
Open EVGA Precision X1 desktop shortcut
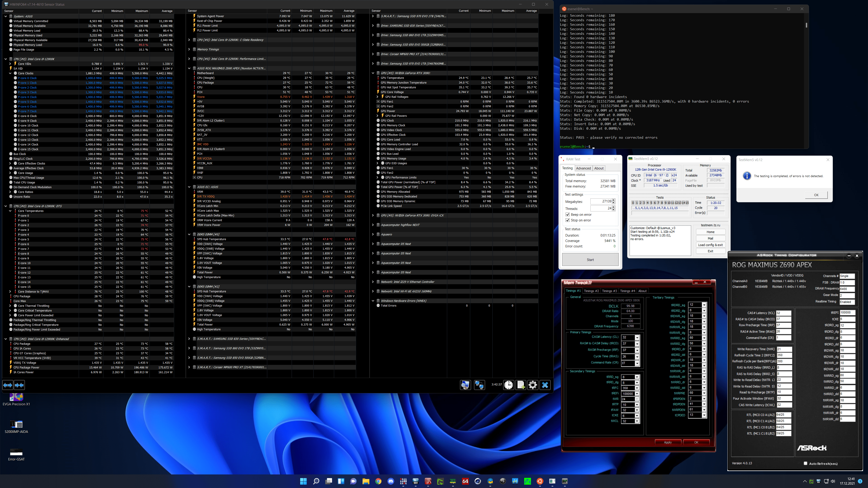coord(16,399)
